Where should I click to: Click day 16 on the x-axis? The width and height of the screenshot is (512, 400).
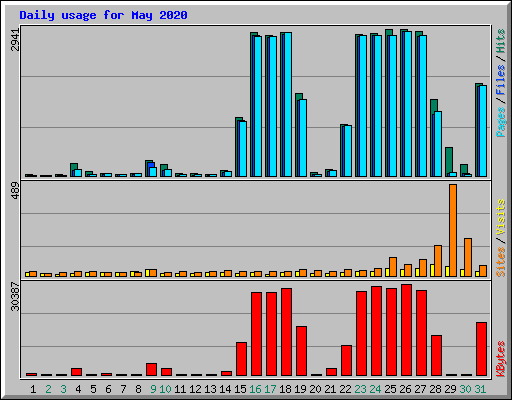point(255,389)
